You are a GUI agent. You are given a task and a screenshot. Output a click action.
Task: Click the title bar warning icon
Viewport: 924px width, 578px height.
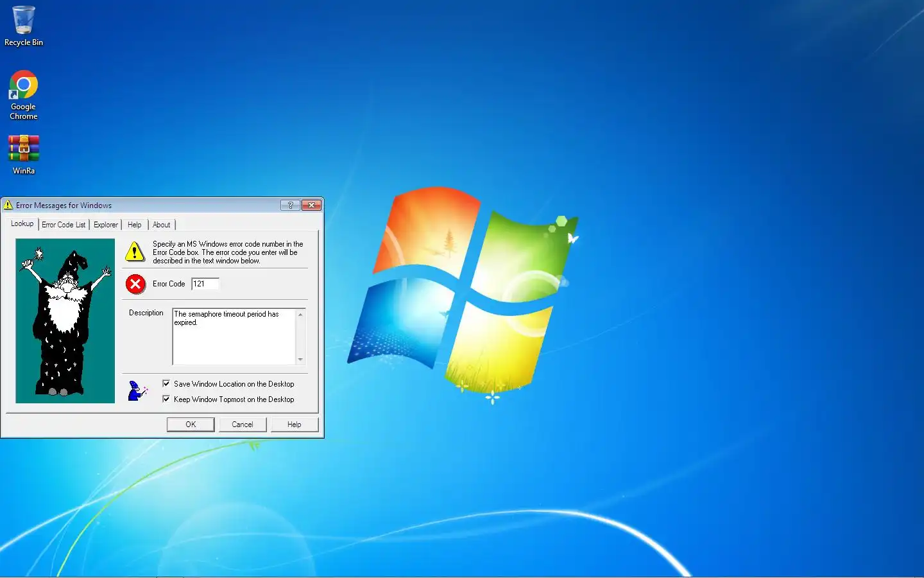[8, 206]
